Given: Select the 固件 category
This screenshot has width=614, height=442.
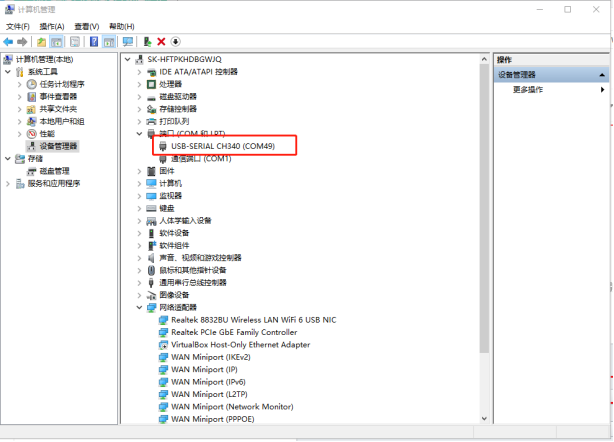Looking at the screenshot, I should (167, 171).
